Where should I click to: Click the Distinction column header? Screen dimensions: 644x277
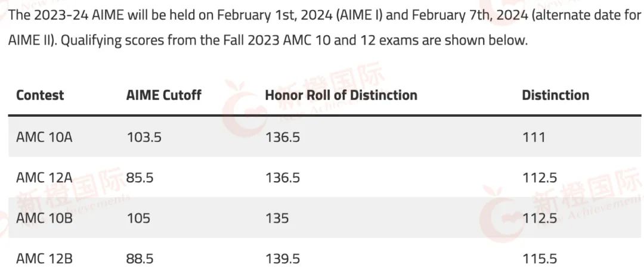coord(555,95)
